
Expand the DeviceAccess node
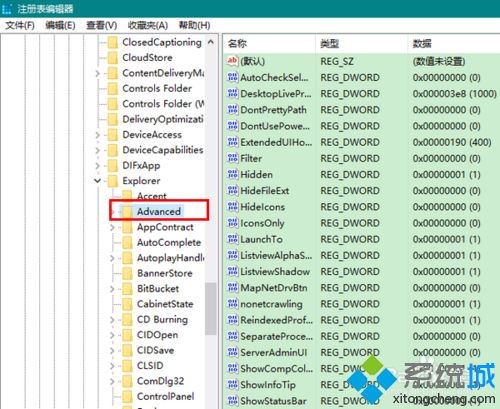point(98,135)
